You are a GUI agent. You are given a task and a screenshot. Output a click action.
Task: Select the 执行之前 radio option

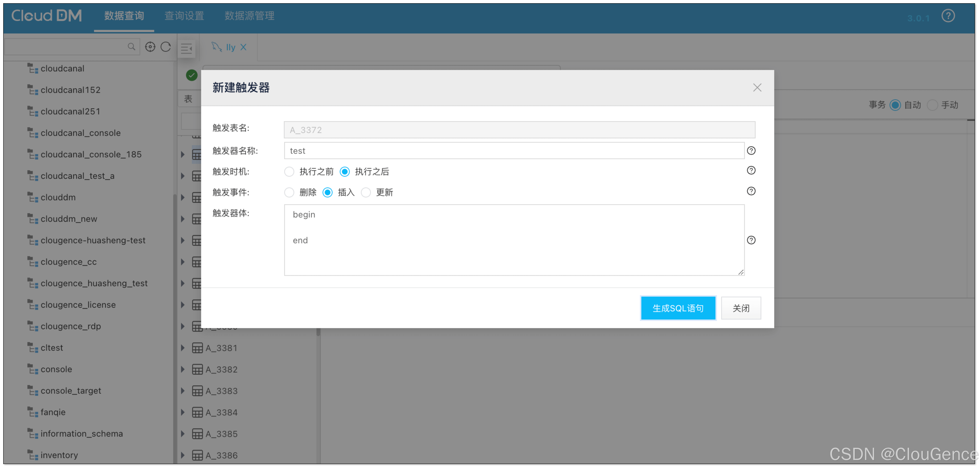(x=289, y=172)
